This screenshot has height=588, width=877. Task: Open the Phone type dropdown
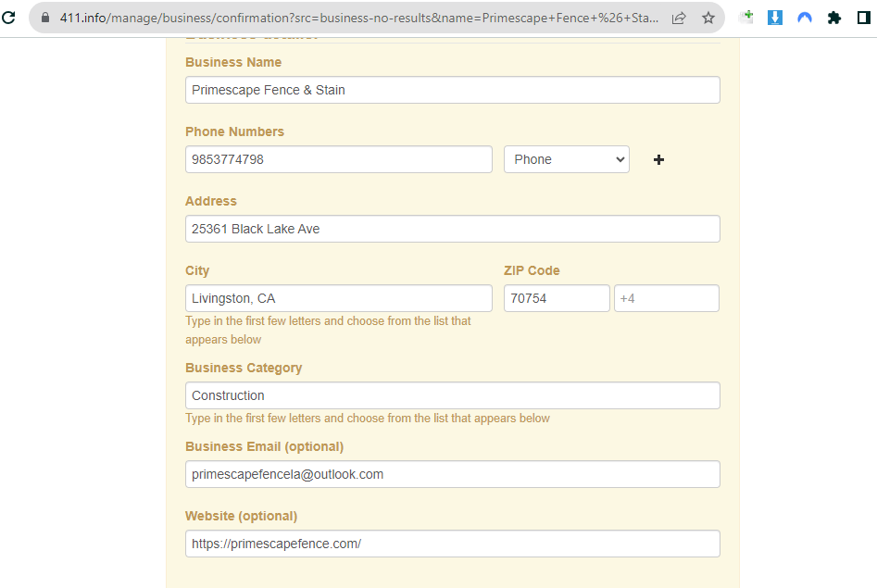coord(566,159)
